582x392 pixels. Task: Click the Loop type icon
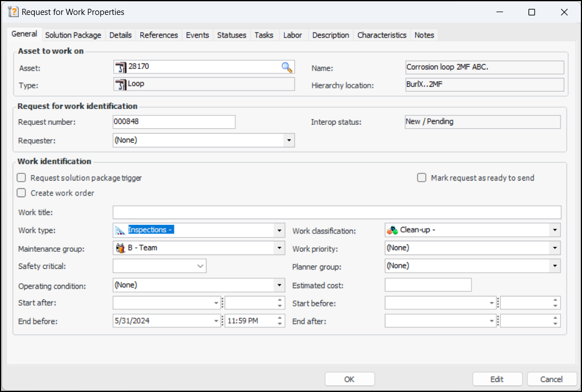pyautogui.click(x=121, y=84)
